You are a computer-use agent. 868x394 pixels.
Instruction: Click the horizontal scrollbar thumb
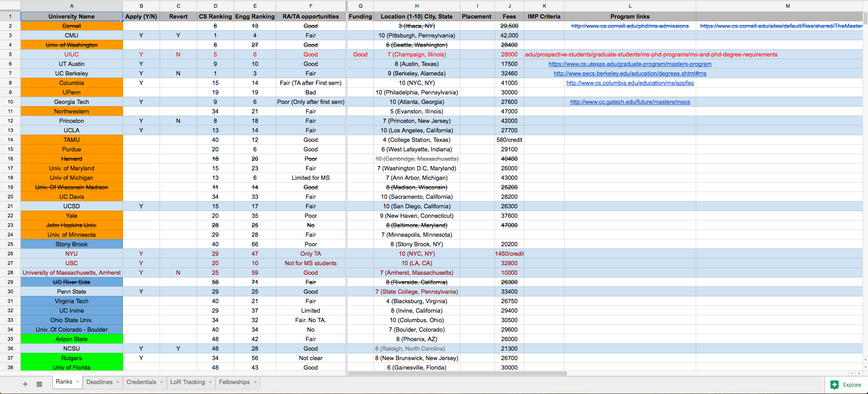click(x=457, y=374)
